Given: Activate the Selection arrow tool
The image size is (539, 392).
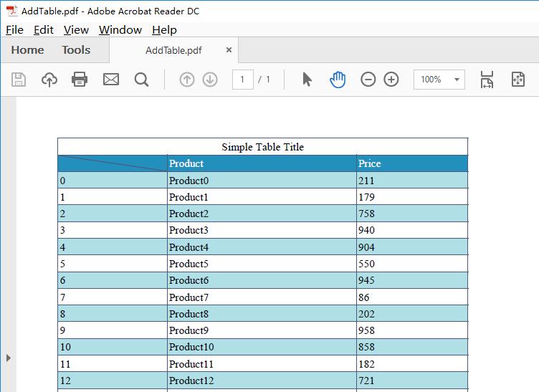Looking at the screenshot, I should coord(307,80).
